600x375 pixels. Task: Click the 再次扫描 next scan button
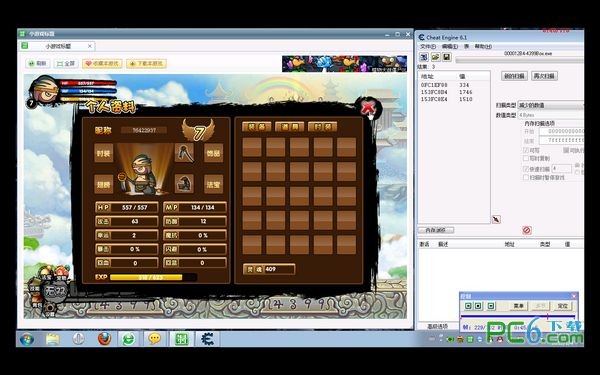545,76
